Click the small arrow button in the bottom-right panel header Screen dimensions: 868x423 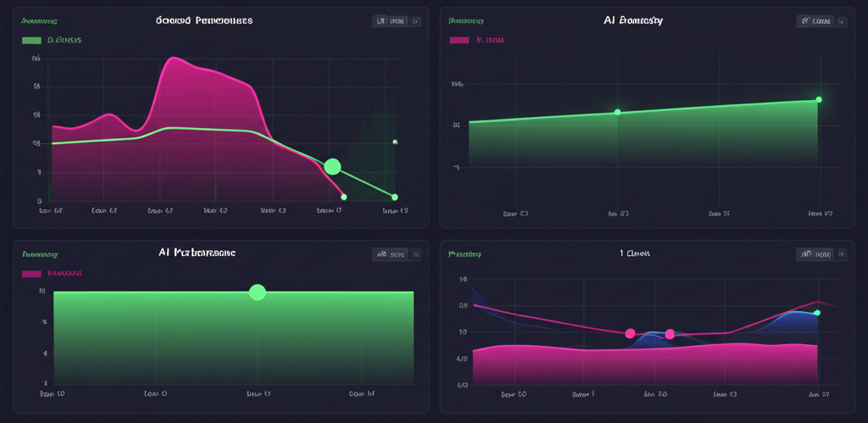pos(841,253)
